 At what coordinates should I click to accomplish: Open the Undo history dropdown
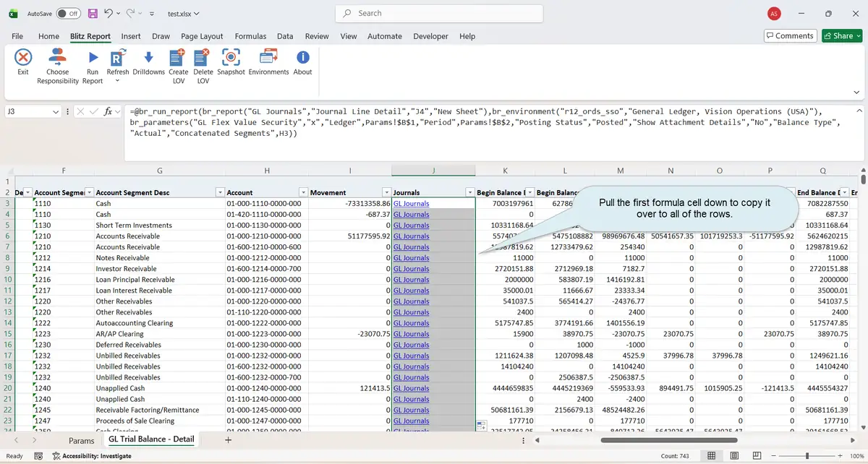[118, 13]
